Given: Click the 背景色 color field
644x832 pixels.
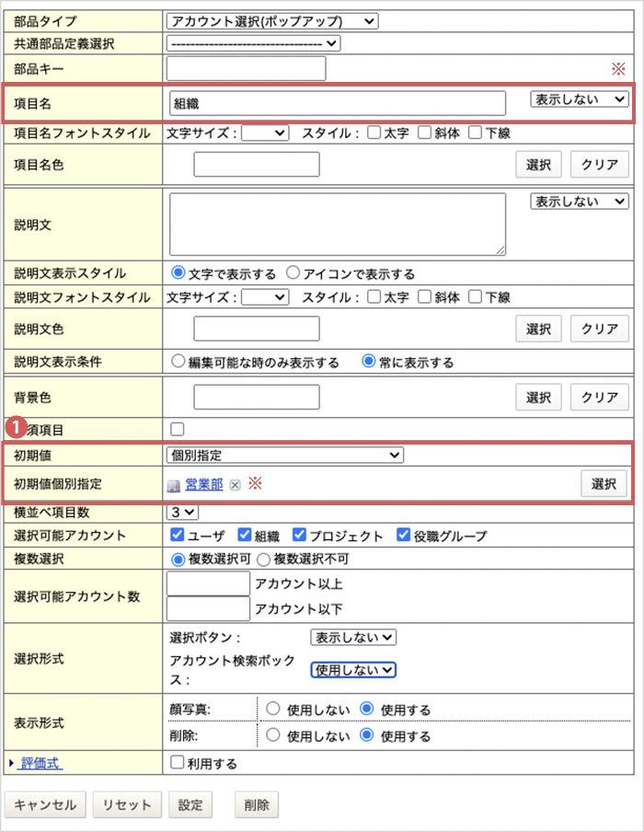Looking at the screenshot, I should tap(257, 398).
